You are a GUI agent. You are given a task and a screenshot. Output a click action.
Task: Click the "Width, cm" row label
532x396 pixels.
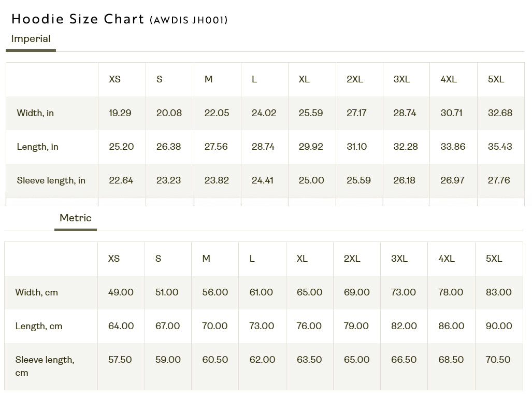pos(36,292)
